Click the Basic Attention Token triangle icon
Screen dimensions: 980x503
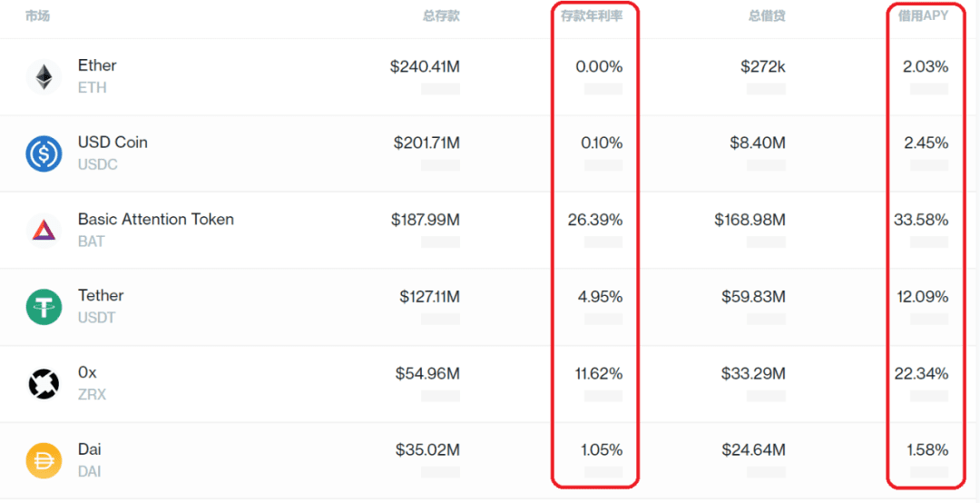click(44, 231)
